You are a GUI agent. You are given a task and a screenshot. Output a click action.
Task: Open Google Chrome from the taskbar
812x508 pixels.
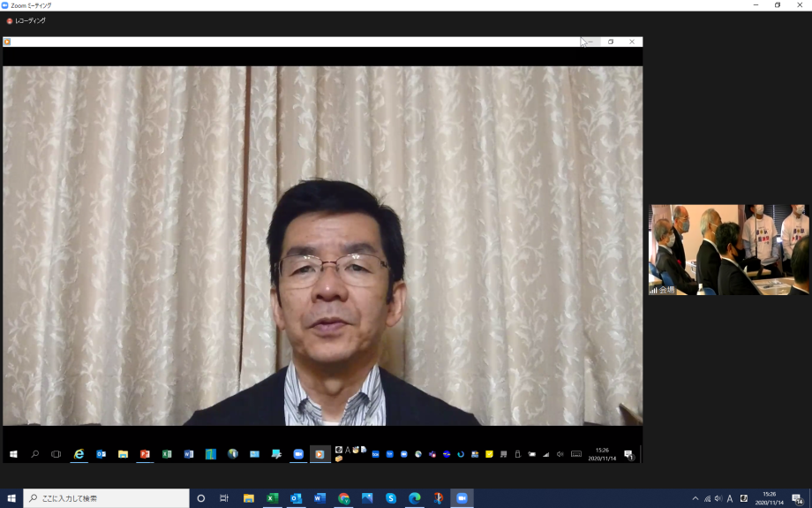343,498
